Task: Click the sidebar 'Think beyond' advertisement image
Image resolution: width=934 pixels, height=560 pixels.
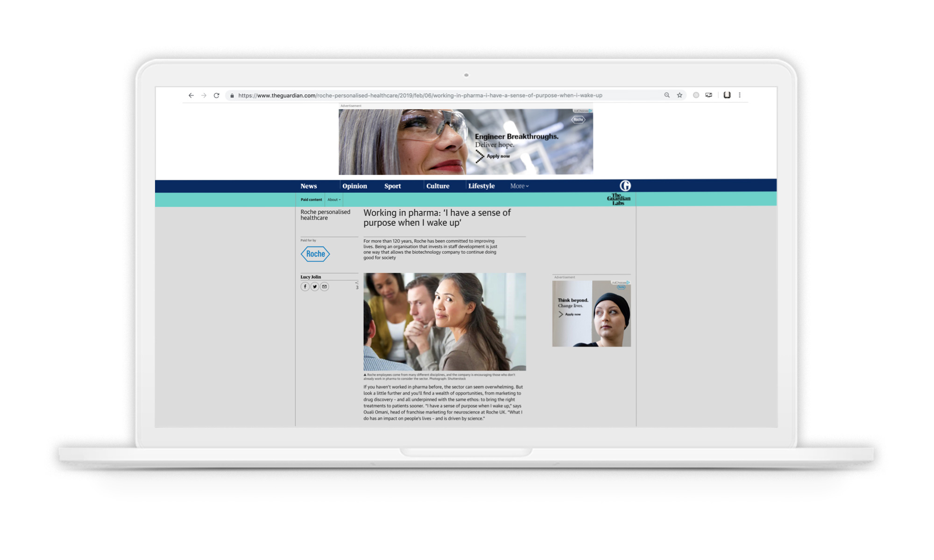Action: click(x=591, y=314)
